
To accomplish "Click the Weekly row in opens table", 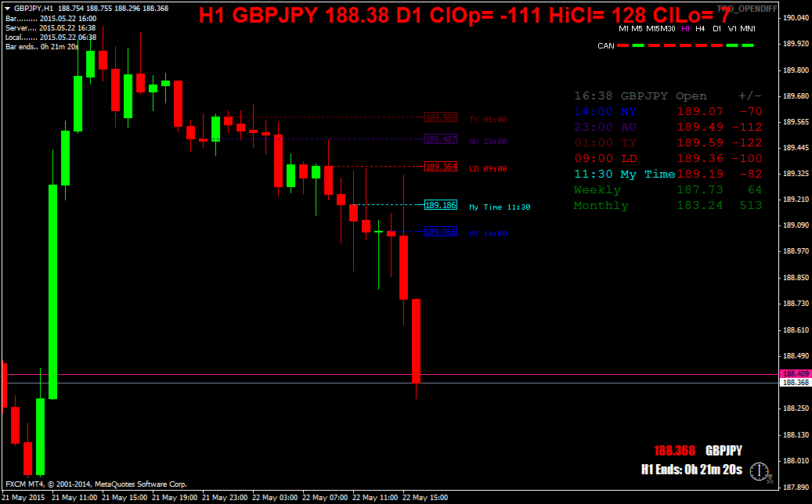I will (667, 190).
